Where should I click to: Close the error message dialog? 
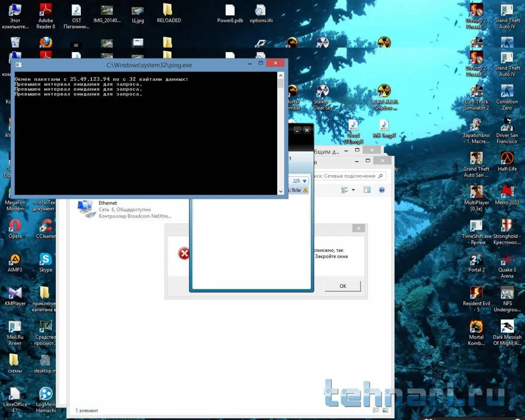click(x=359, y=228)
